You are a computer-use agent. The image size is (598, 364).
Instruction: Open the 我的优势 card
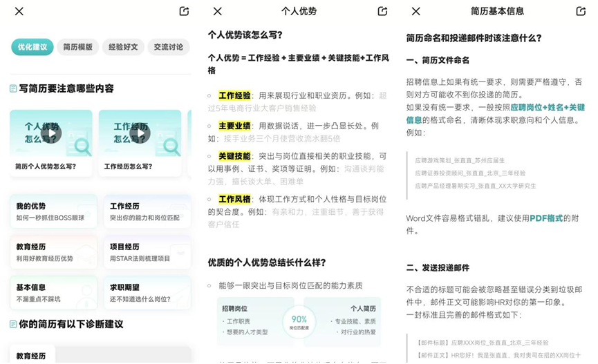[x=53, y=211]
